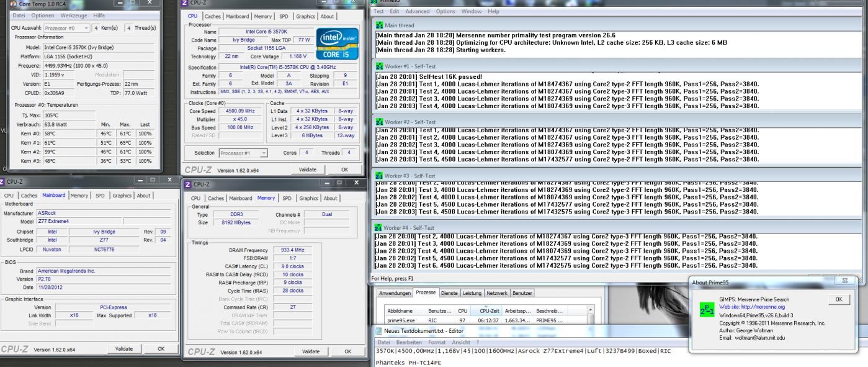
Task: Open the Edit menu in Prime95
Action: tap(395, 11)
